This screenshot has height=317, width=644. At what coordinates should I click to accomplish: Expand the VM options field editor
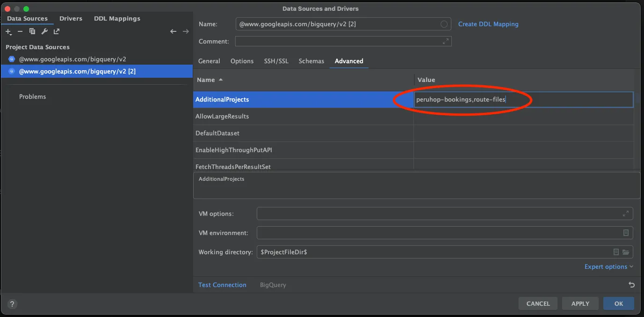tap(625, 214)
